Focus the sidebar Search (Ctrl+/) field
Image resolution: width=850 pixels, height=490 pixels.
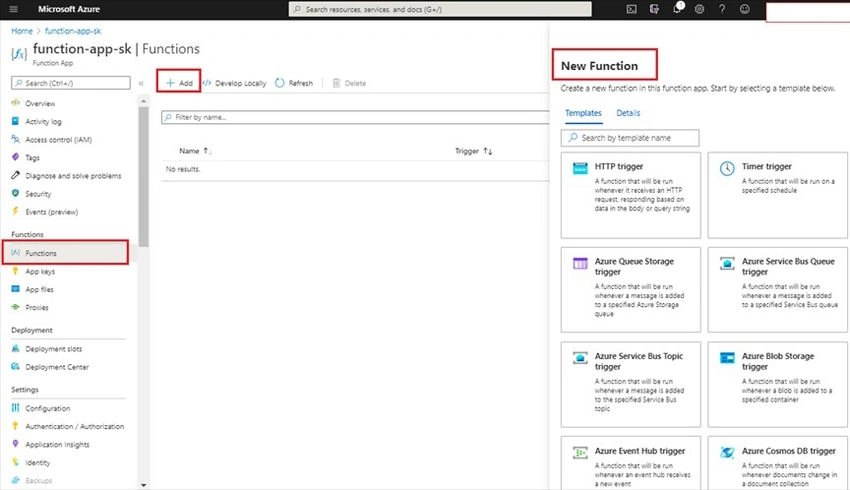(x=71, y=83)
